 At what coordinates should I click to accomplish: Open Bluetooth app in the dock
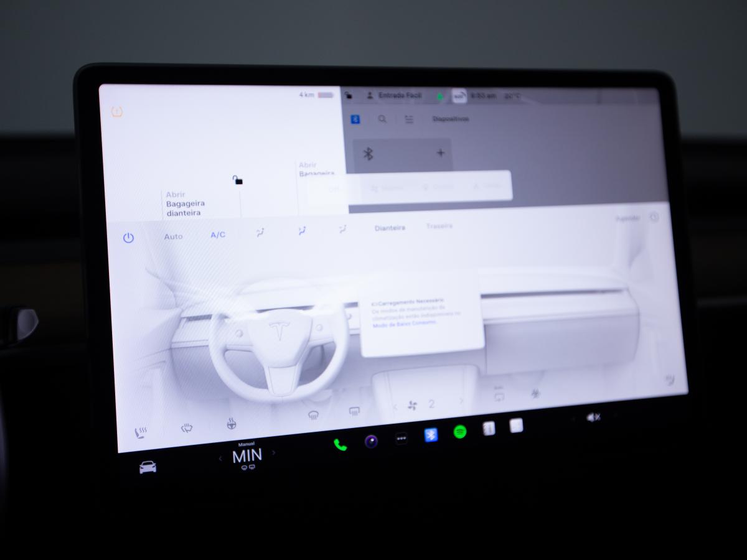[x=431, y=435]
